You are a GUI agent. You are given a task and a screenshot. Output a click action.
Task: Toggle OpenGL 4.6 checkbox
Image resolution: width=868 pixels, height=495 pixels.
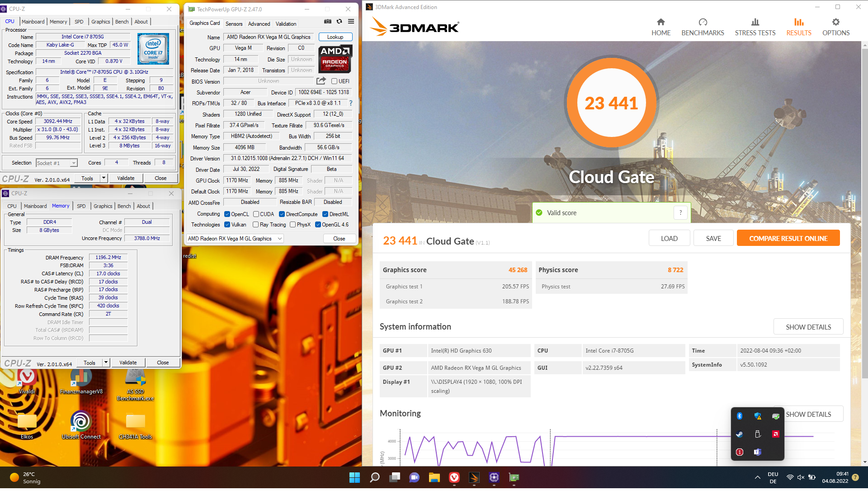coord(318,225)
